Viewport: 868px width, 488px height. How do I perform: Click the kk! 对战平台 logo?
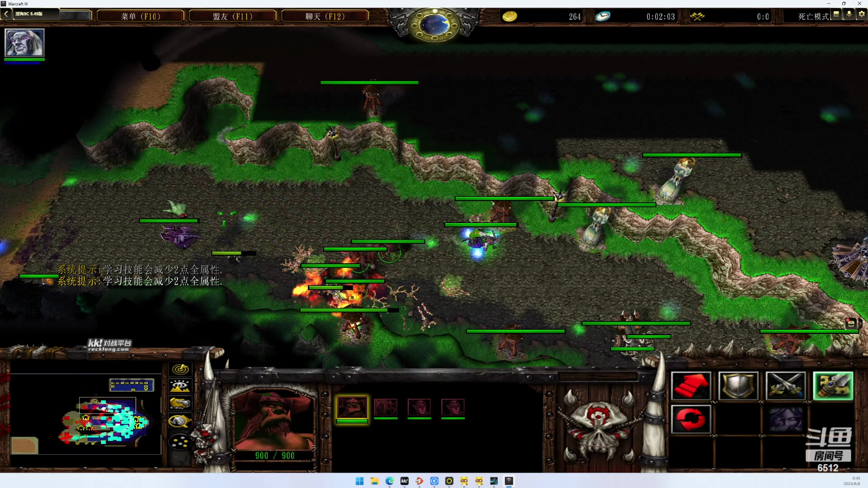[x=109, y=345]
